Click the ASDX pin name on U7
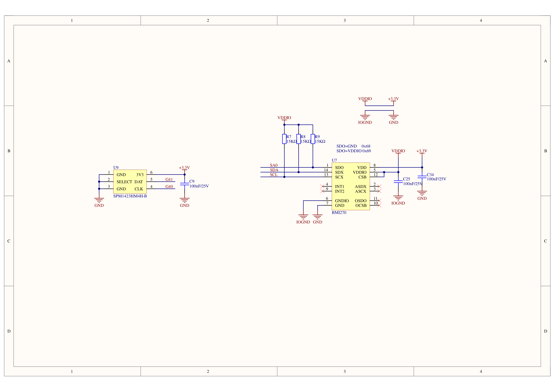 [361, 187]
